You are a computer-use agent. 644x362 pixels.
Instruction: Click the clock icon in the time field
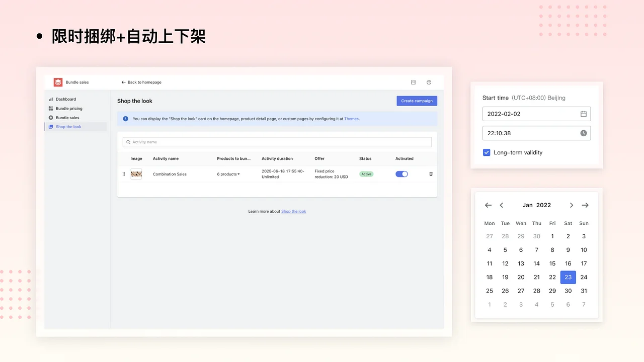pyautogui.click(x=583, y=133)
